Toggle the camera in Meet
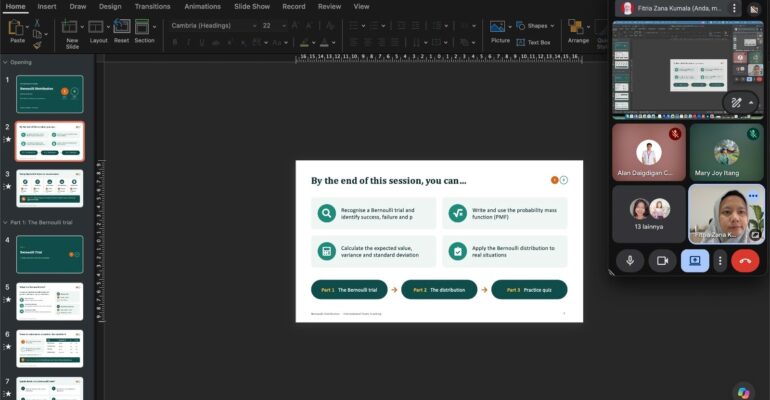Viewport: 770px width, 400px height. pyautogui.click(x=662, y=261)
